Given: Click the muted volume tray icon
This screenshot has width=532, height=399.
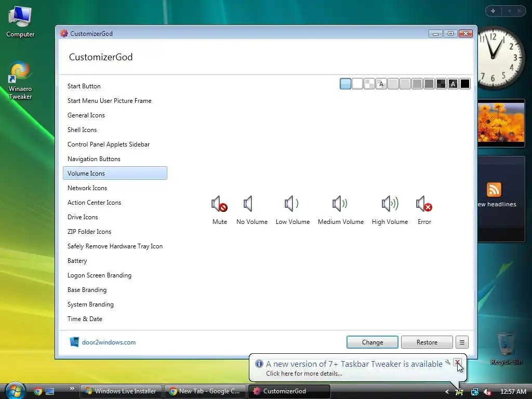Looking at the screenshot, I should tap(487, 392).
